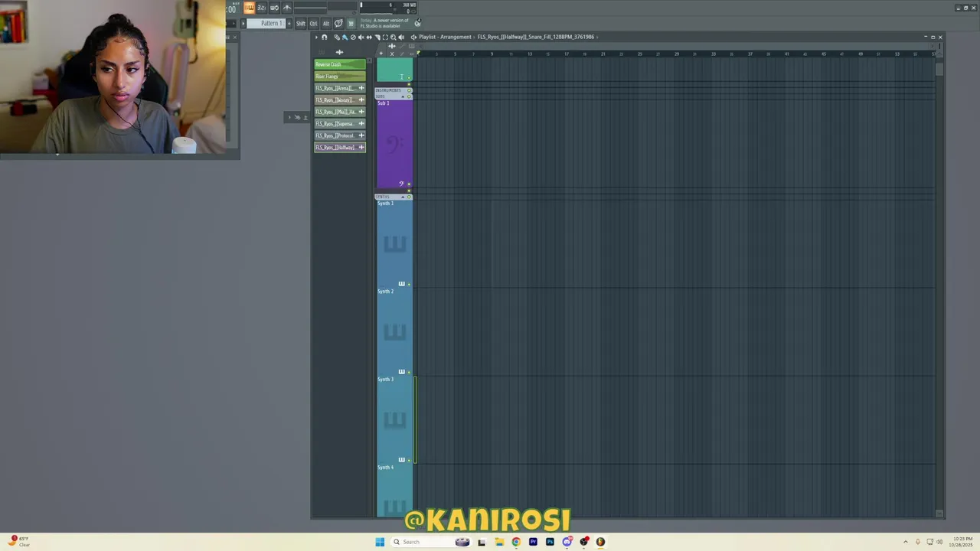Select the Synth 2 track header
Viewport: 980px width, 551px height.
point(394,331)
